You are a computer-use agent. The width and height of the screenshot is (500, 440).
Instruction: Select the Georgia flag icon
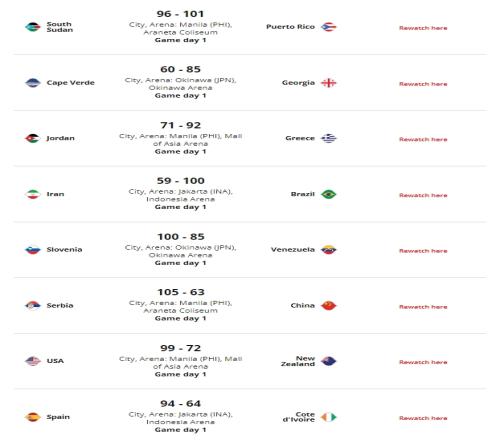coord(329,83)
